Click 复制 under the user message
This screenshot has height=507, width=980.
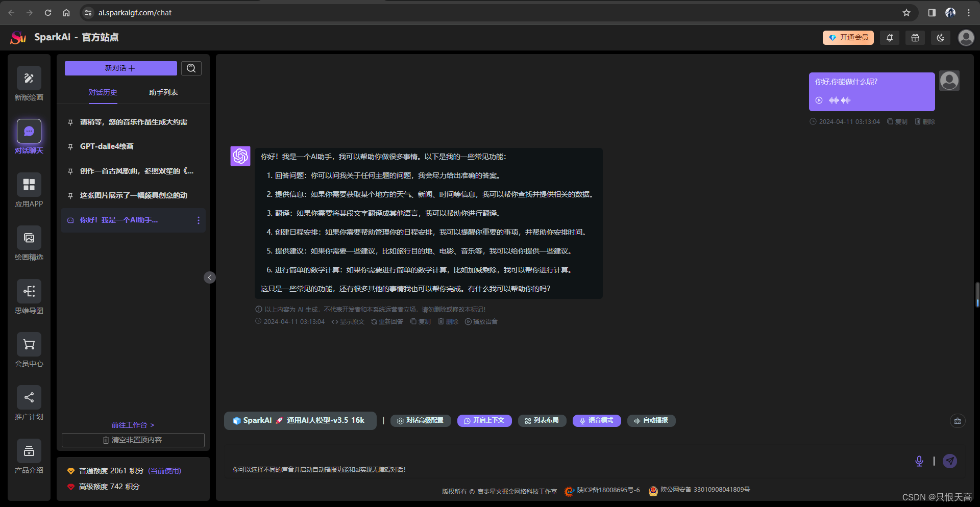click(897, 122)
